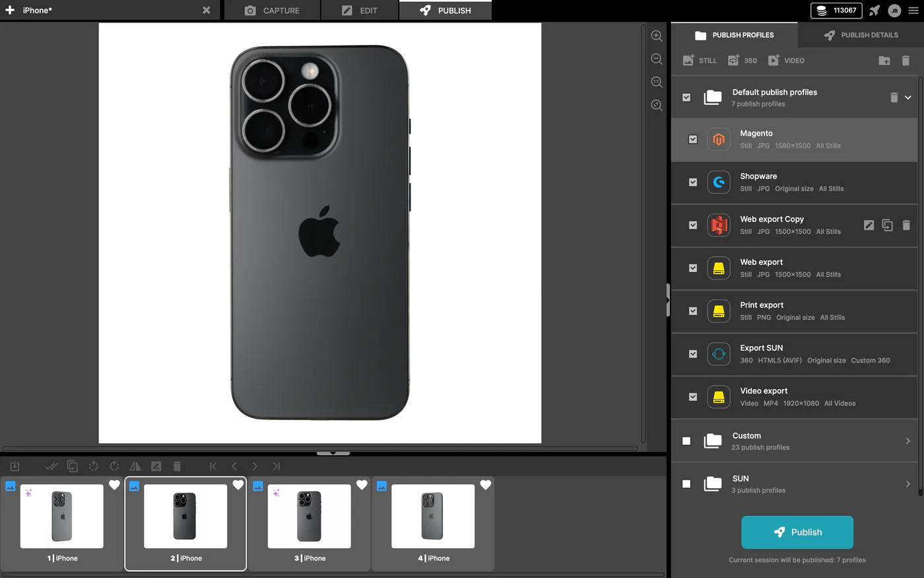The height and width of the screenshot is (578, 924).
Task: Click the trash icon in the thumbnail toolbar
Action: point(177,466)
